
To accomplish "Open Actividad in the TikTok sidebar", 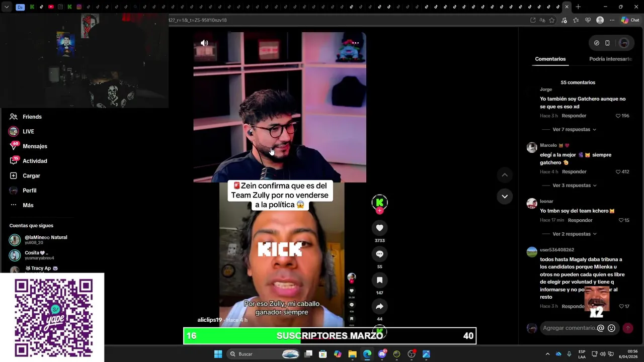I will (x=35, y=161).
